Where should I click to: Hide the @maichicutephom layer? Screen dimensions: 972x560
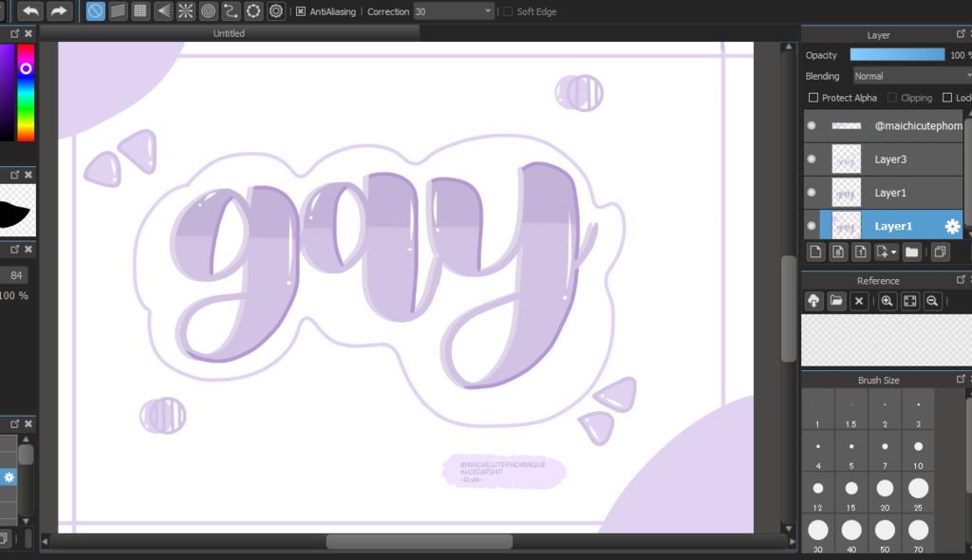[812, 126]
